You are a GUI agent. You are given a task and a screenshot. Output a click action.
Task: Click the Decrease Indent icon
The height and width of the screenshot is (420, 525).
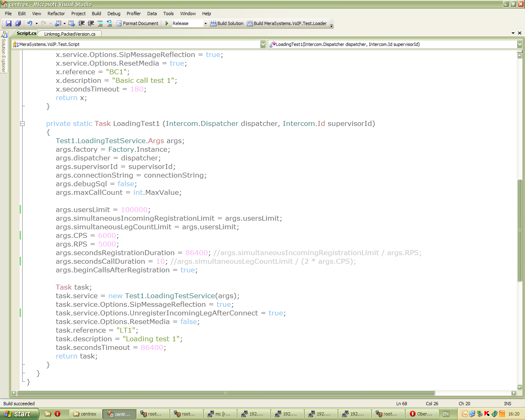click(81, 23)
